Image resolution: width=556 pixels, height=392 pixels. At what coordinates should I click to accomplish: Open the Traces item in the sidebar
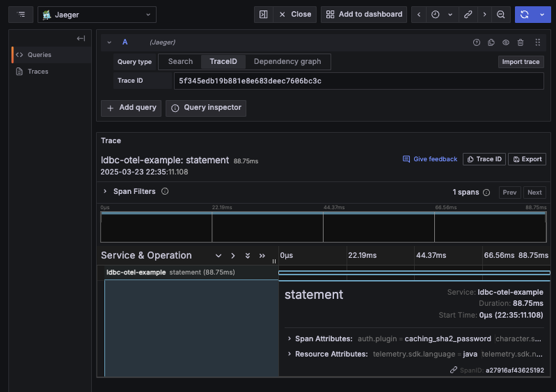(x=38, y=72)
